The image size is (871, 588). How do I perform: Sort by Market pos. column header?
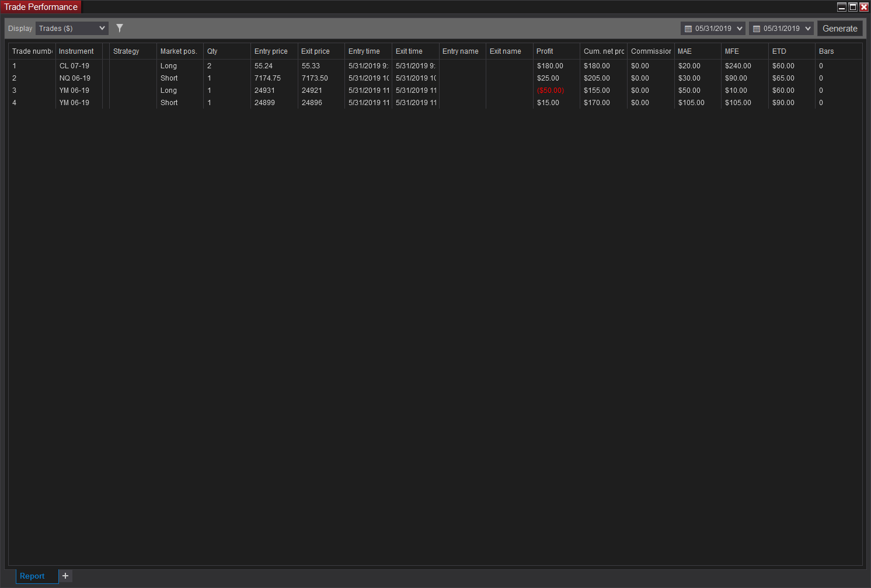coord(180,51)
